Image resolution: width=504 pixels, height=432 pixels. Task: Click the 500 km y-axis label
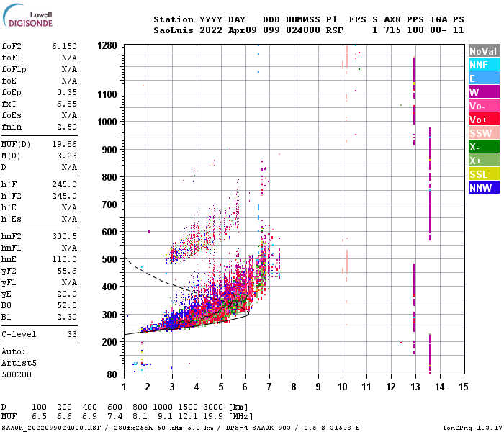(109, 259)
